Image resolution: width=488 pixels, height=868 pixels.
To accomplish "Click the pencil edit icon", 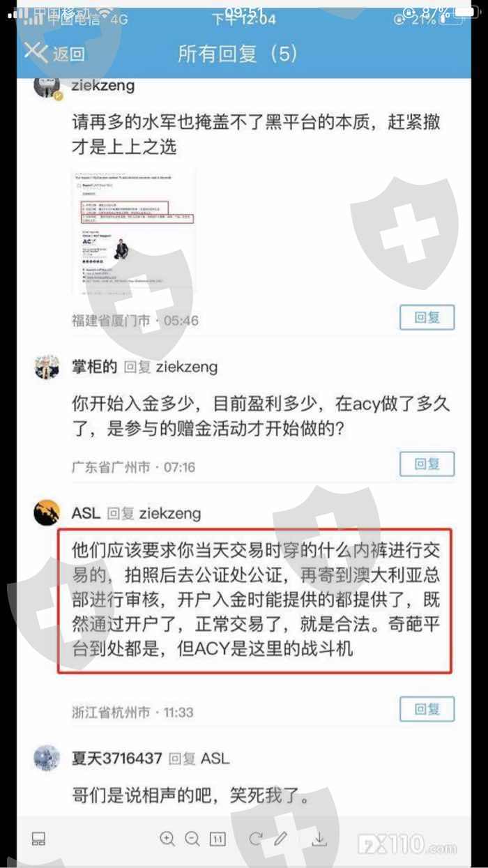I will (x=281, y=838).
